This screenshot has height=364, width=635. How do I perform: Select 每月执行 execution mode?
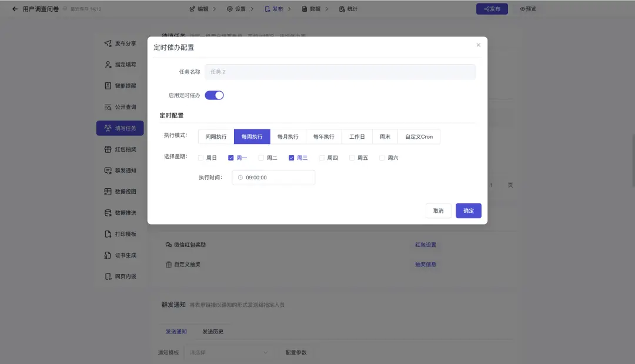(x=288, y=136)
